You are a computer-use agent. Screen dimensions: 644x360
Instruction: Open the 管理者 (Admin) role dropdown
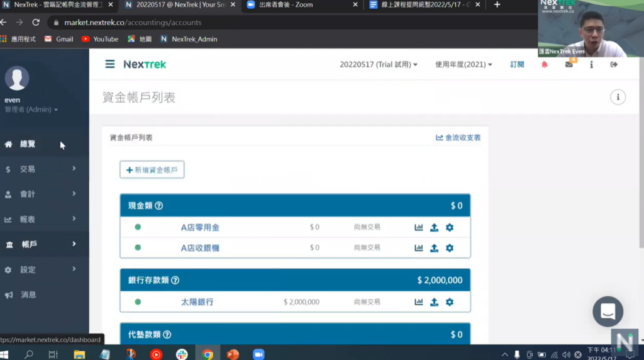pos(31,110)
